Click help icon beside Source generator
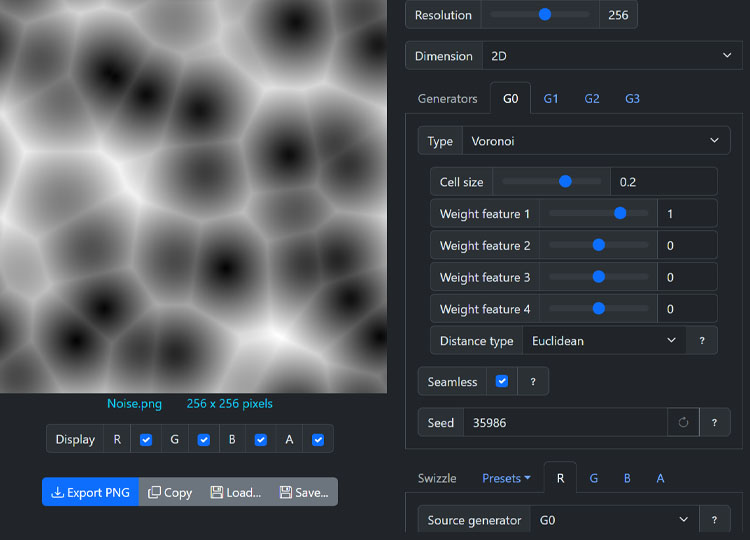The image size is (750, 540). click(x=714, y=520)
